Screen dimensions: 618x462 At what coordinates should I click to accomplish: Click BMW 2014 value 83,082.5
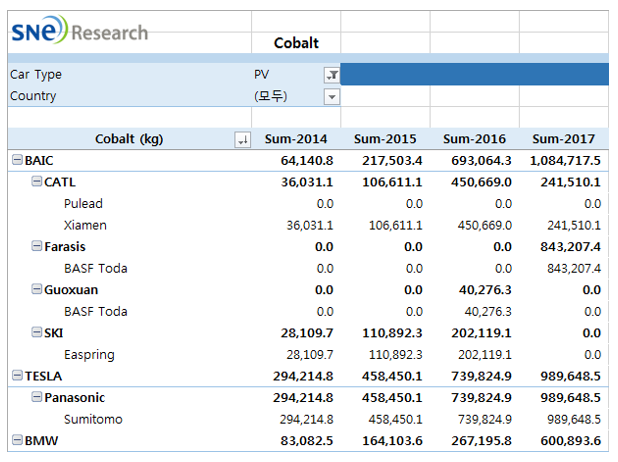pyautogui.click(x=307, y=441)
